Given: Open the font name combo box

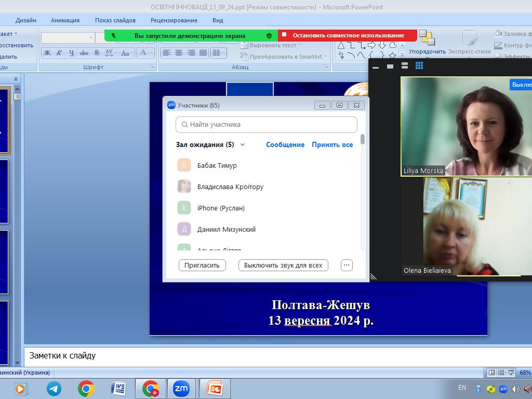Looking at the screenshot, I should tap(68, 37).
